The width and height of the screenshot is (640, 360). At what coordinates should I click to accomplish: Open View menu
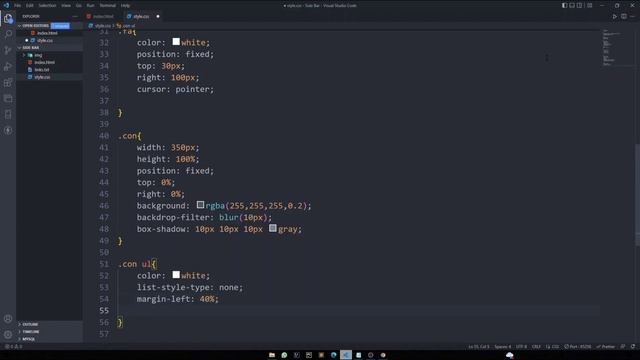[x=66, y=6]
